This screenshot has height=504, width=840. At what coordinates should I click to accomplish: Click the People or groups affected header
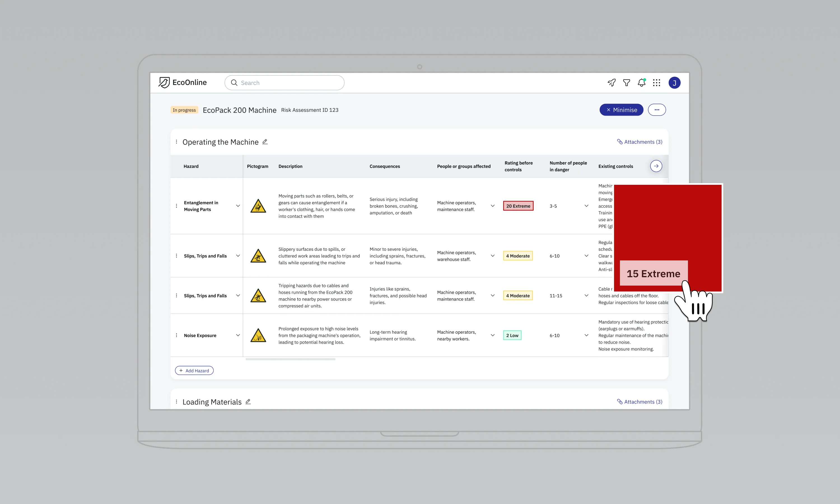point(463,166)
